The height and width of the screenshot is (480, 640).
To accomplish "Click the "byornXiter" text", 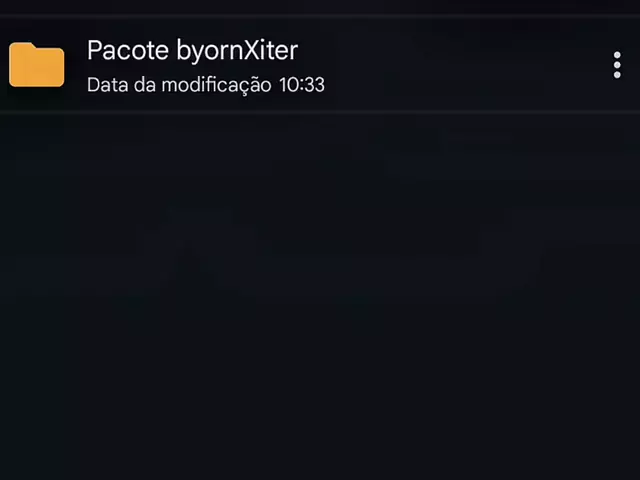I will (x=237, y=51).
